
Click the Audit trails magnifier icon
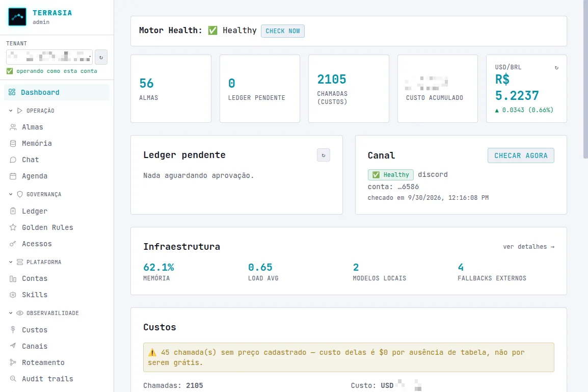point(13,379)
